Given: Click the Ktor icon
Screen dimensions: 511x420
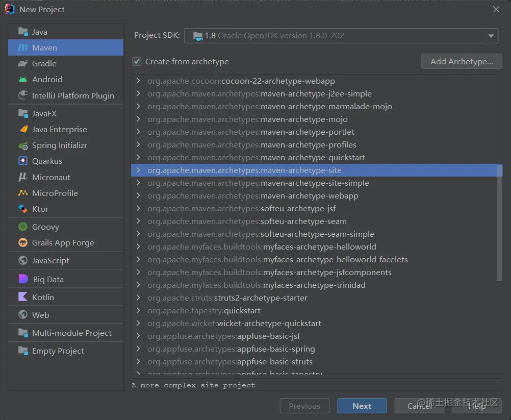Looking at the screenshot, I should point(23,209).
